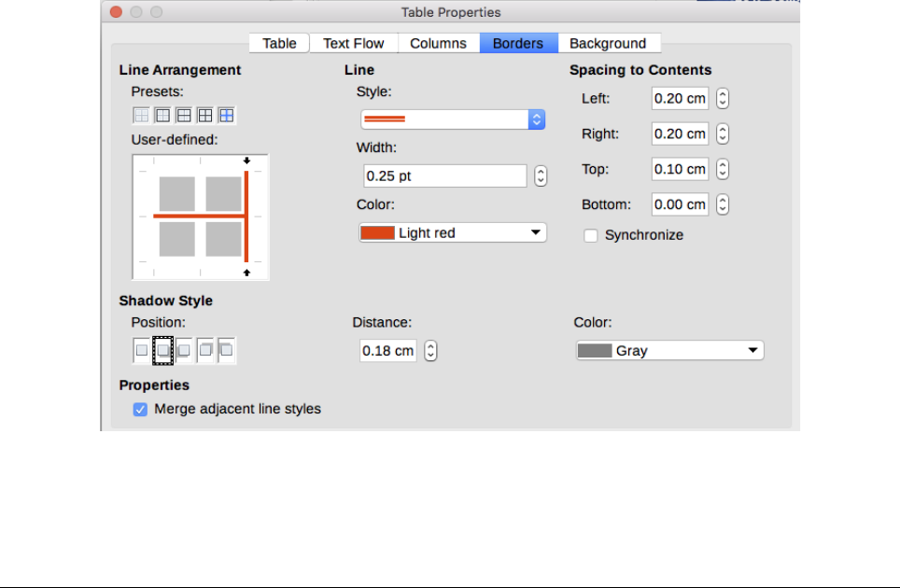Apply box with horizontal lines preset
The width and height of the screenshot is (900, 588).
(184, 116)
